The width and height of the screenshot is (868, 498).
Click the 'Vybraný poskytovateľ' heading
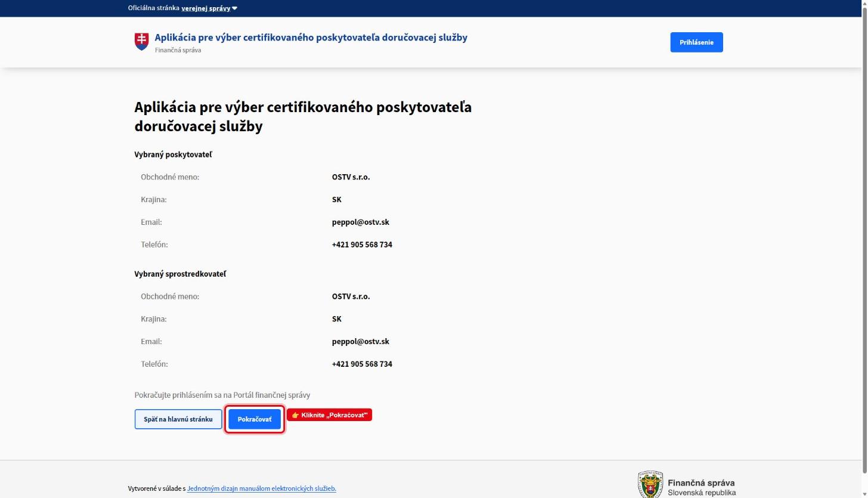coord(173,154)
